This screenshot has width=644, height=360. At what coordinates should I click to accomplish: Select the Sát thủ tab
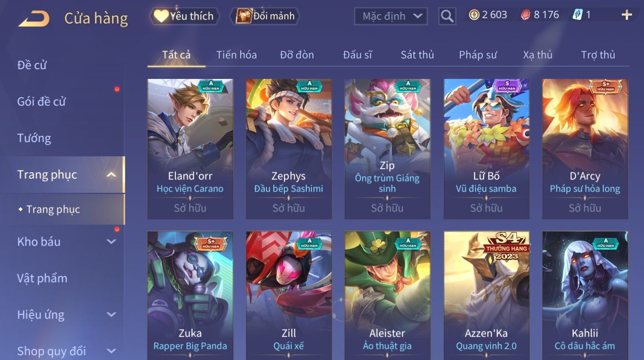pyautogui.click(x=417, y=55)
